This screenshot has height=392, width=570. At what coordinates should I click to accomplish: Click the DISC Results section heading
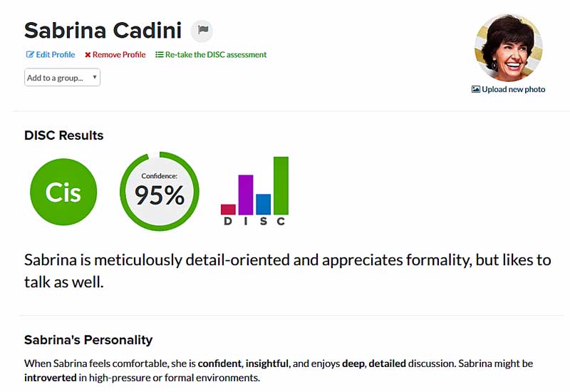[x=64, y=135]
